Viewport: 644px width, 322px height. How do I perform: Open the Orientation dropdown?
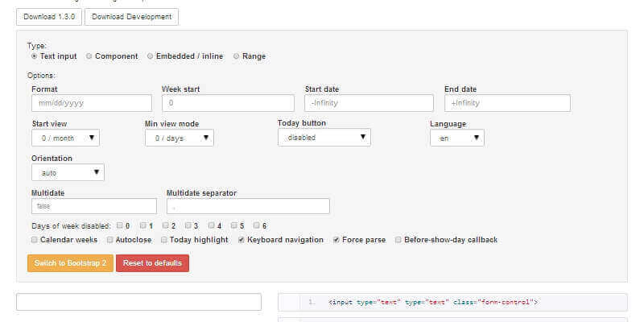coord(68,172)
